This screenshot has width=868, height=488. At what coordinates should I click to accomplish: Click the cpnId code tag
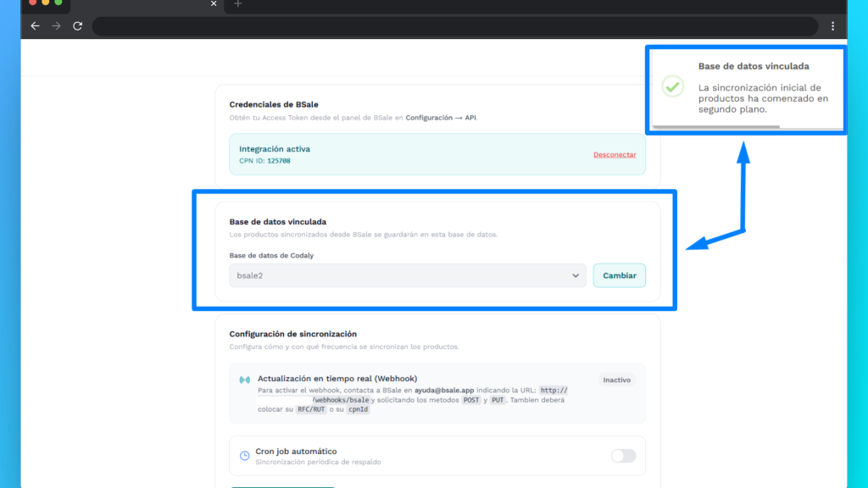[x=359, y=409]
